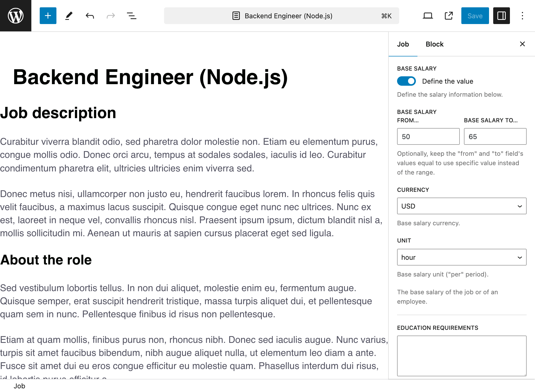Click the Save button
The image size is (535, 392).
[x=475, y=16]
